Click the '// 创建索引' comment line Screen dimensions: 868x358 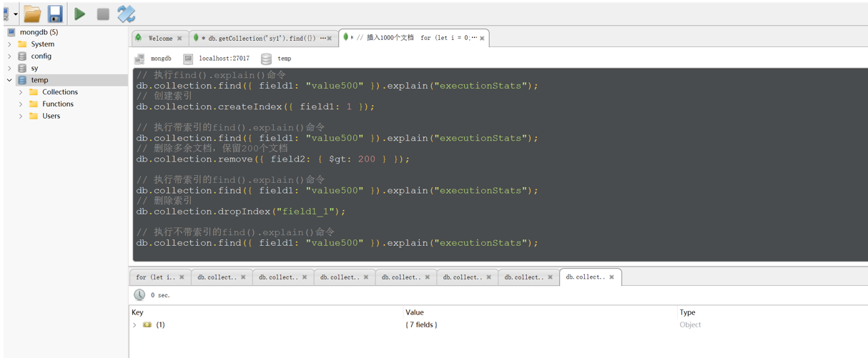pyautogui.click(x=164, y=96)
